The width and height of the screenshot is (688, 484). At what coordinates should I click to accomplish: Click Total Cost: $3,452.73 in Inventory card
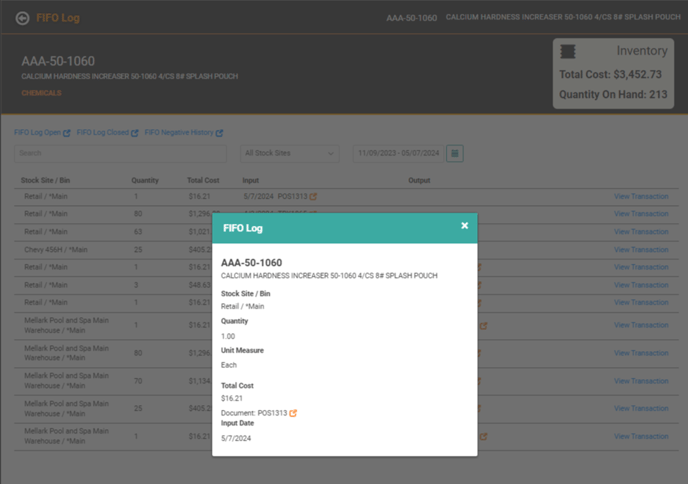(x=610, y=75)
